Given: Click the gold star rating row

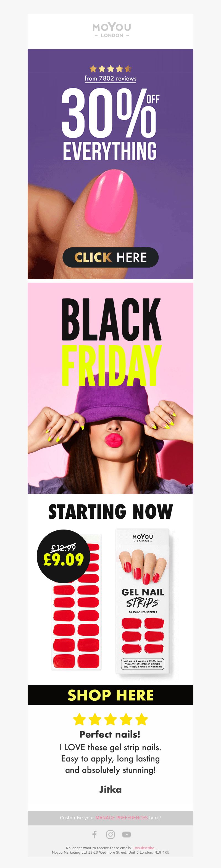Looking at the screenshot, I should click(x=110, y=69).
